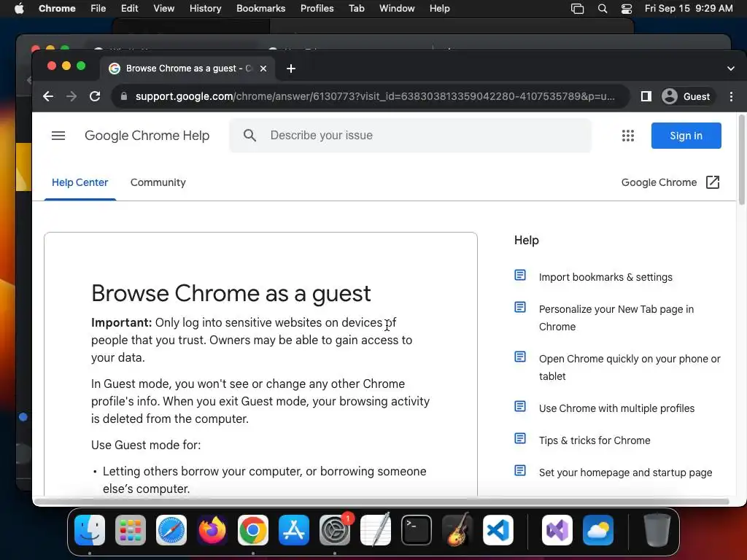This screenshot has width=747, height=560.
Task: Click the search magnifier icon
Action: point(249,136)
